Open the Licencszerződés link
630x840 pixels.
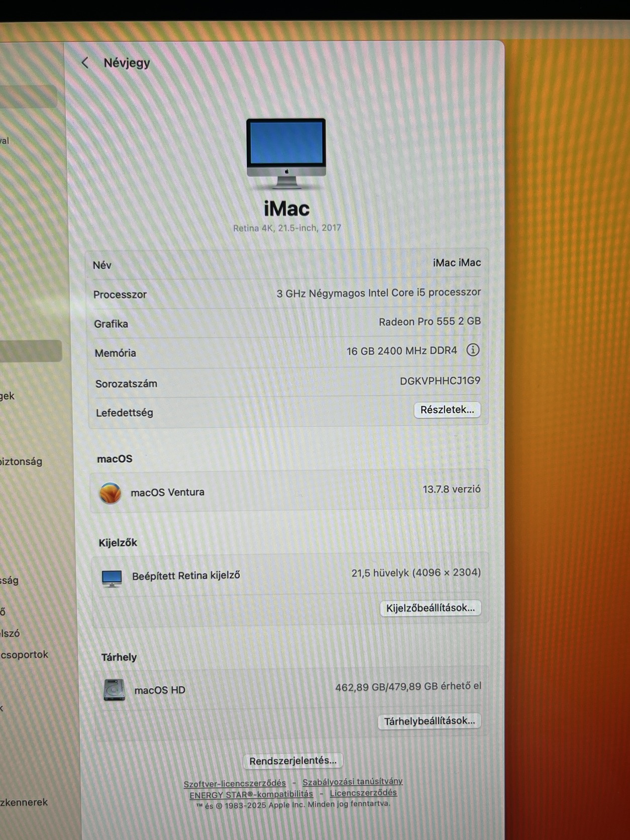363,793
